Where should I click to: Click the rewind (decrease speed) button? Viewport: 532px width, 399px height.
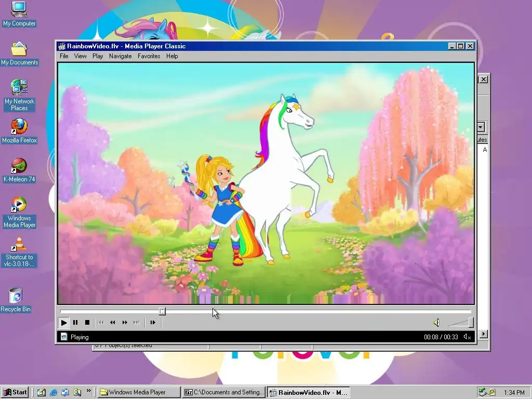tap(113, 323)
